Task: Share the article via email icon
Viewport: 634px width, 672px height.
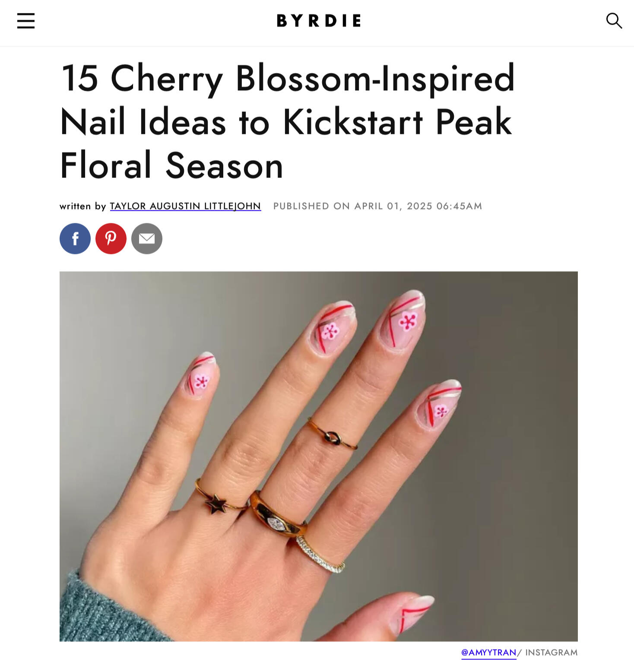Action: pos(147,238)
